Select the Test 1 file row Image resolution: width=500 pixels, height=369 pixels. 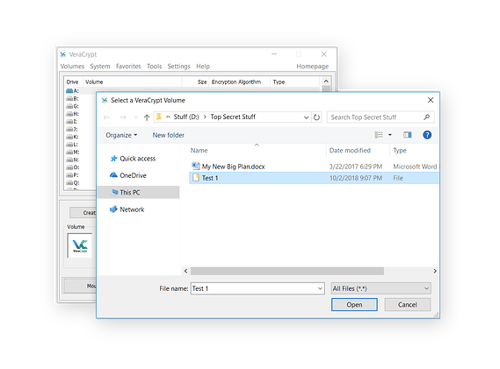(314, 178)
